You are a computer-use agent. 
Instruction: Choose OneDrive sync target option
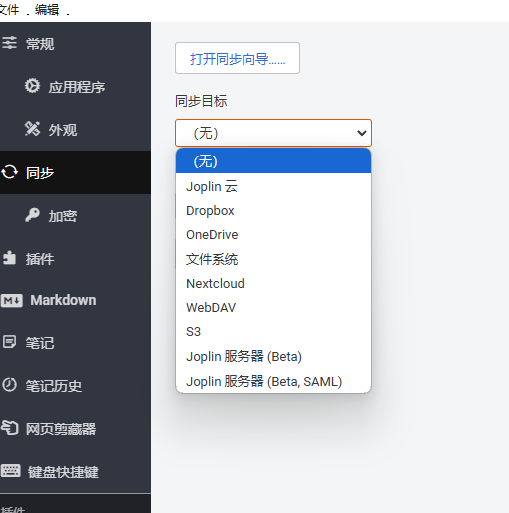pyautogui.click(x=273, y=235)
